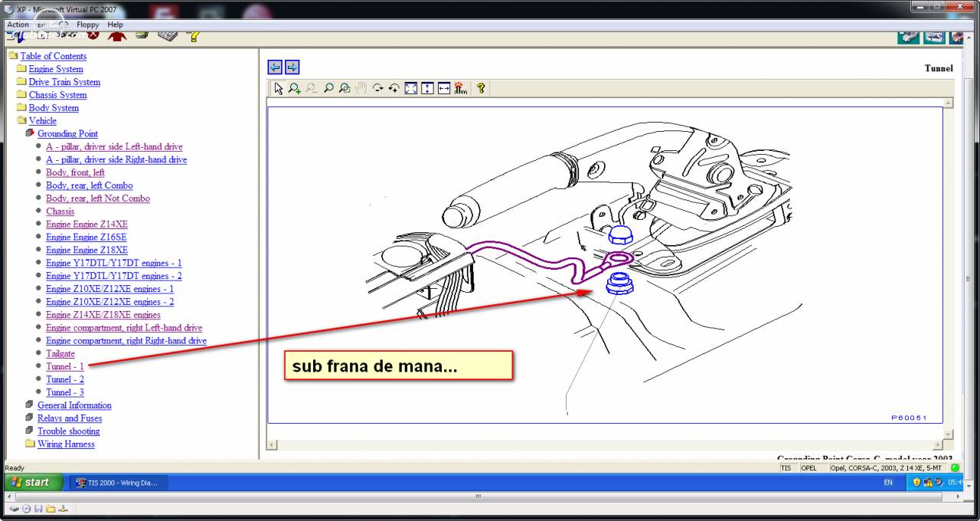Click the highlight hotspot hand icon
This screenshot has height=521, width=980.
460,88
